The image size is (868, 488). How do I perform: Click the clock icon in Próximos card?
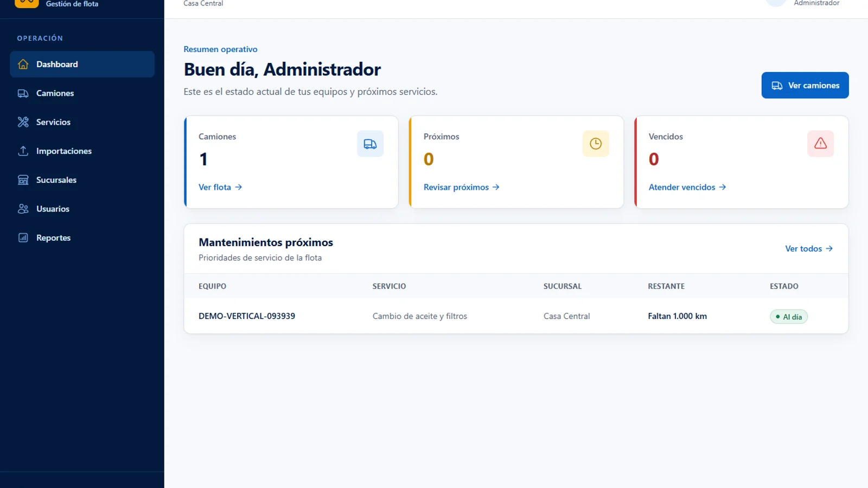pyautogui.click(x=596, y=144)
